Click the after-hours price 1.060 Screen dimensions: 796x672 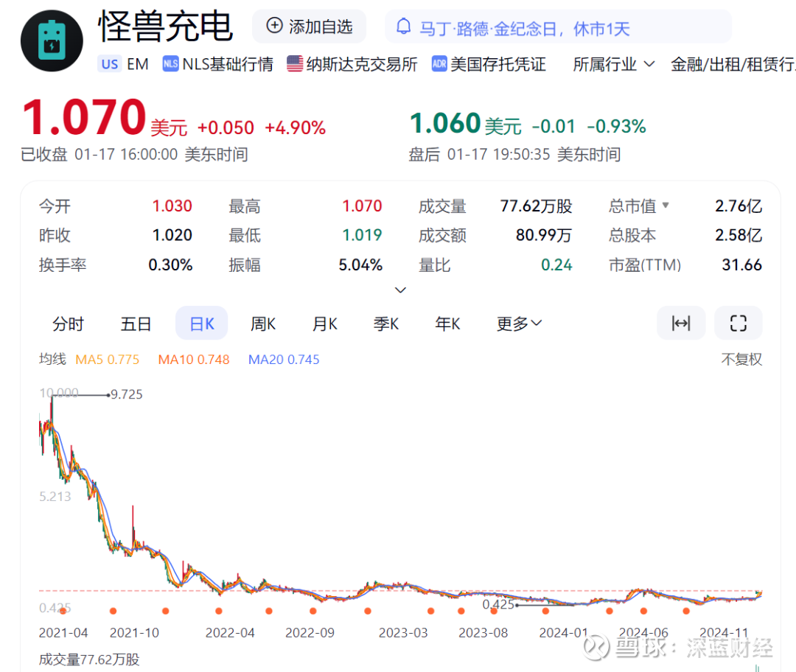coord(445,123)
